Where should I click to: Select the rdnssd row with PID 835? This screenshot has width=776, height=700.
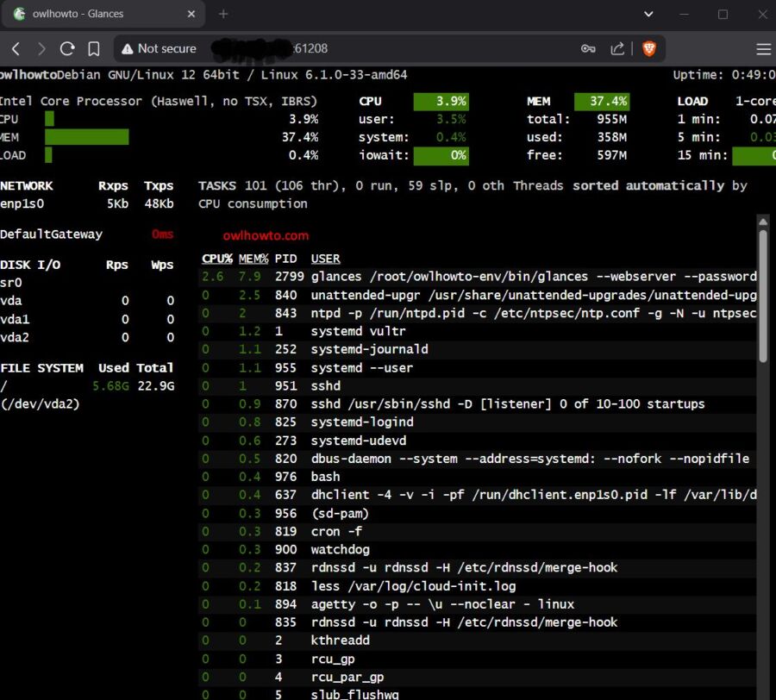click(477, 622)
